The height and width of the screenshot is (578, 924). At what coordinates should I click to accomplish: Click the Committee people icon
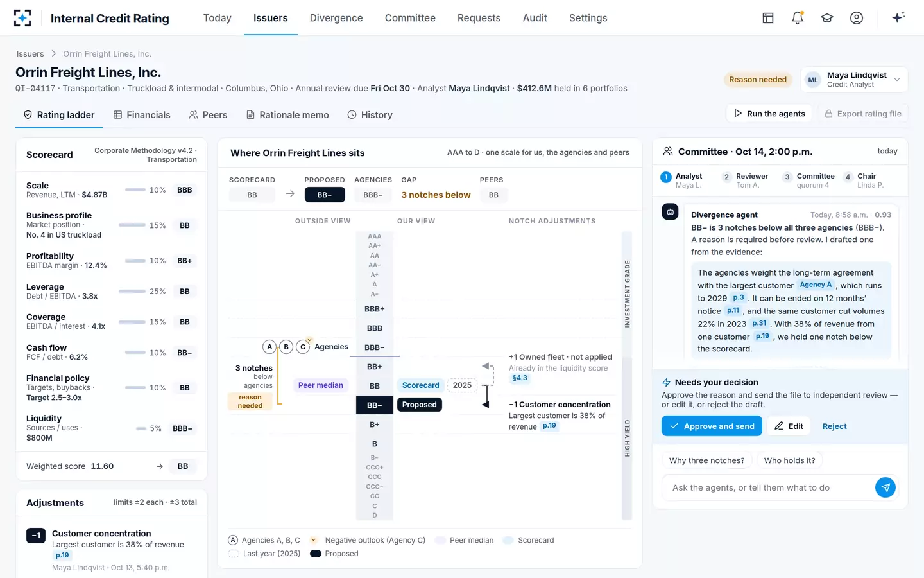point(668,152)
